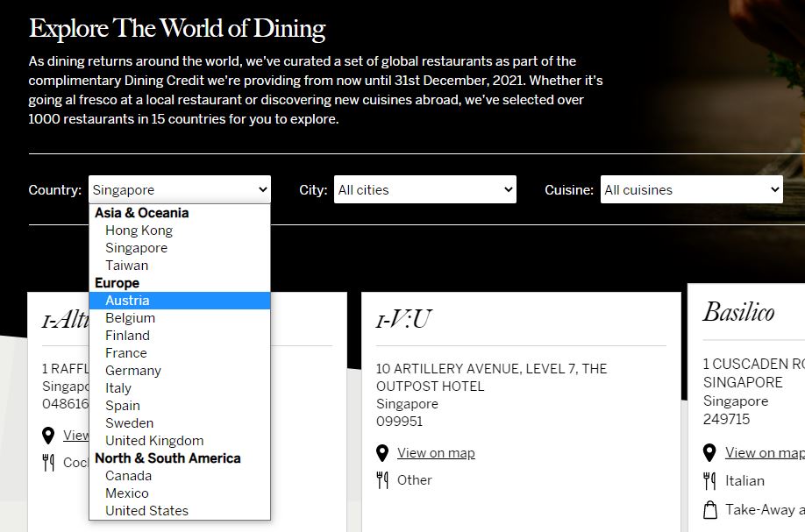The width and height of the screenshot is (805, 532).
Task: Open the Cuisine dropdown showing All cuisines
Action: [x=692, y=190]
